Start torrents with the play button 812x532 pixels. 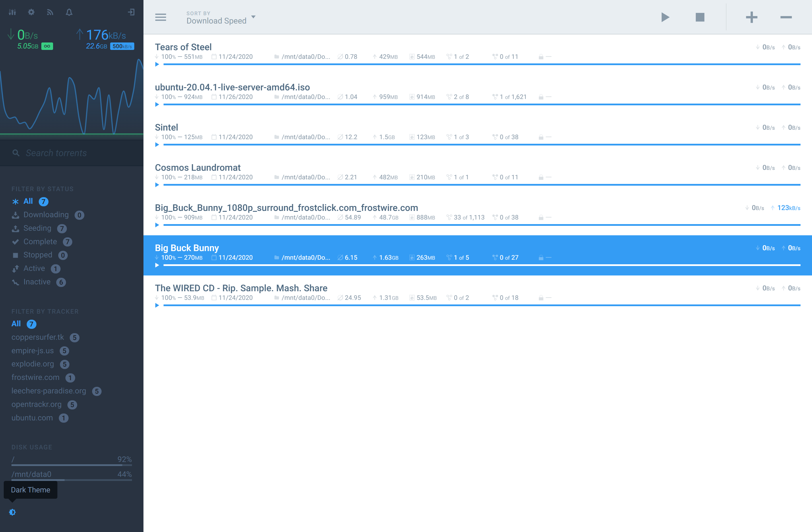[665, 17]
